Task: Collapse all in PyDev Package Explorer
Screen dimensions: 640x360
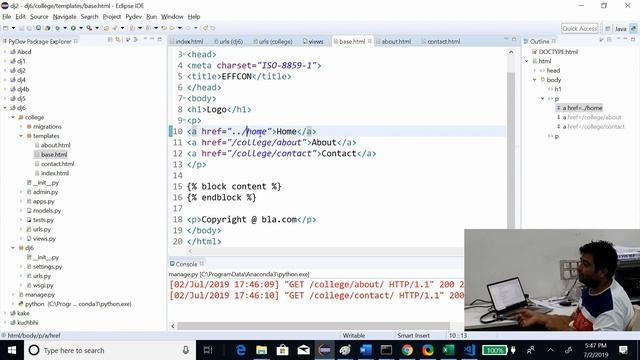Action: [x=110, y=40]
